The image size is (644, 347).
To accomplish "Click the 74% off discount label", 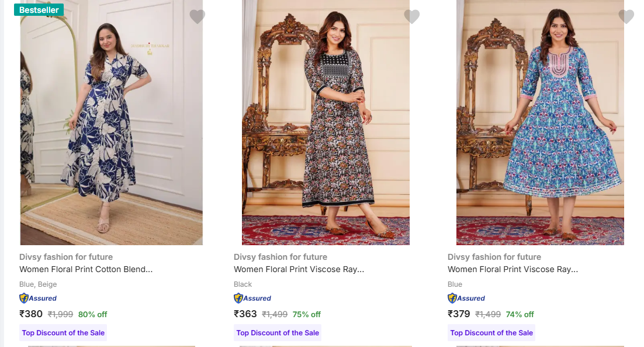I will tap(520, 314).
